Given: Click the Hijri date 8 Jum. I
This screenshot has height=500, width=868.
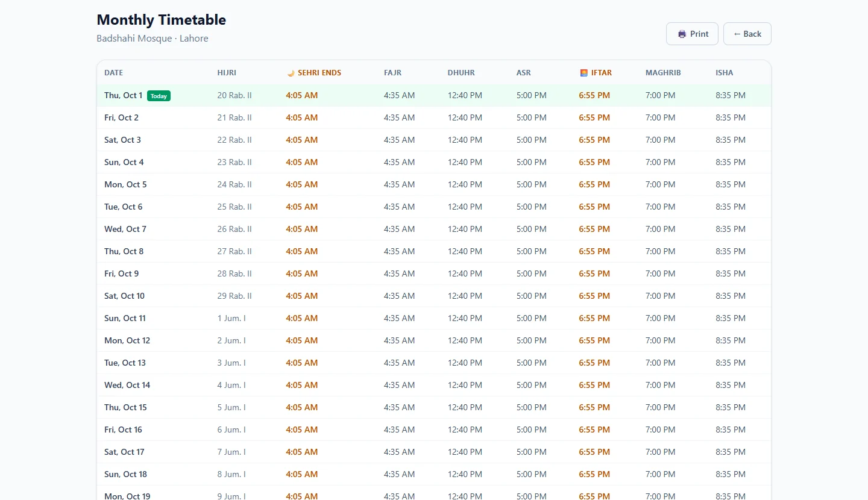Looking at the screenshot, I should click(x=231, y=474).
